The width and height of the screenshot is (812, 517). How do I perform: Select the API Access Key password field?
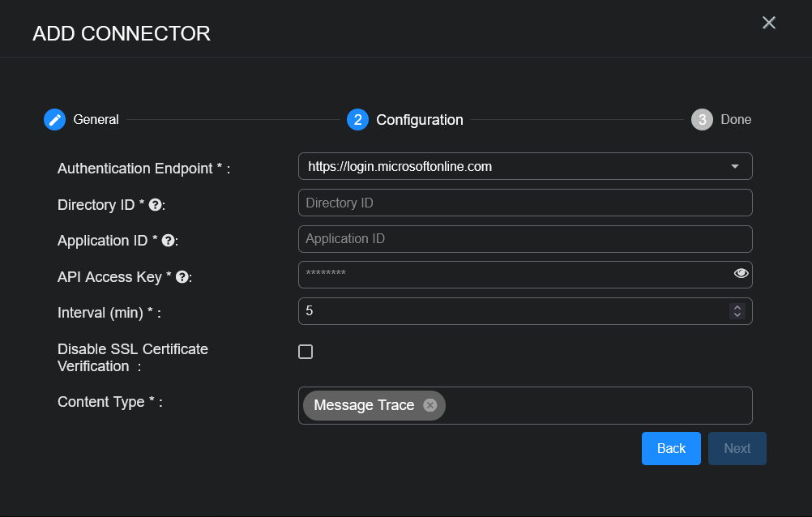pyautogui.click(x=511, y=275)
